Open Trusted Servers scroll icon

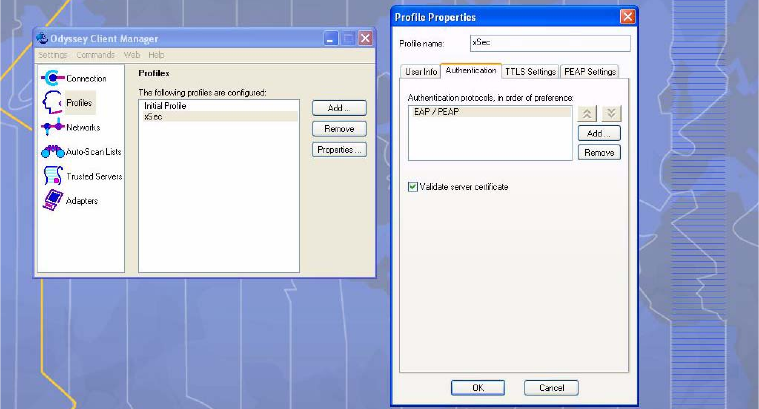(x=53, y=175)
